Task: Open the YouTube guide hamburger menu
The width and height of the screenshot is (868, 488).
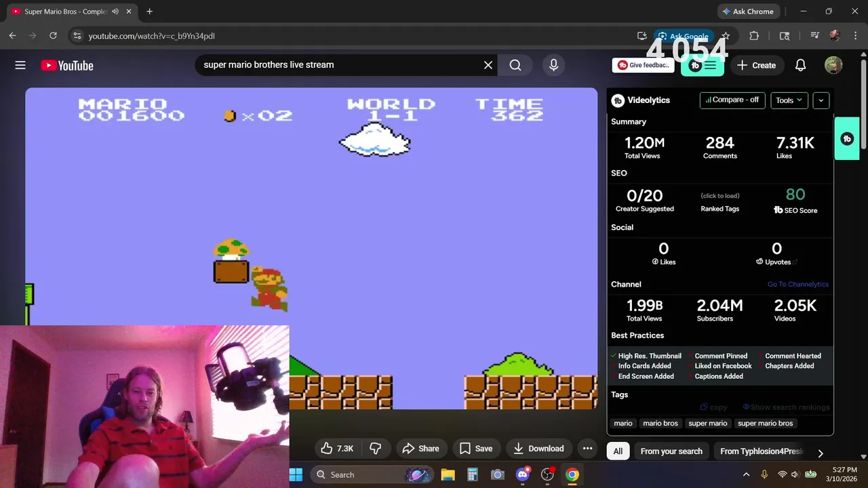Action: coord(20,65)
